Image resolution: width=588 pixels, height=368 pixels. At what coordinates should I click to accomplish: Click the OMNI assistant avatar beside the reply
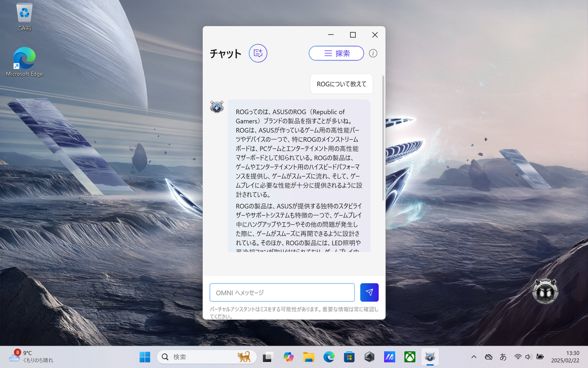point(217,106)
